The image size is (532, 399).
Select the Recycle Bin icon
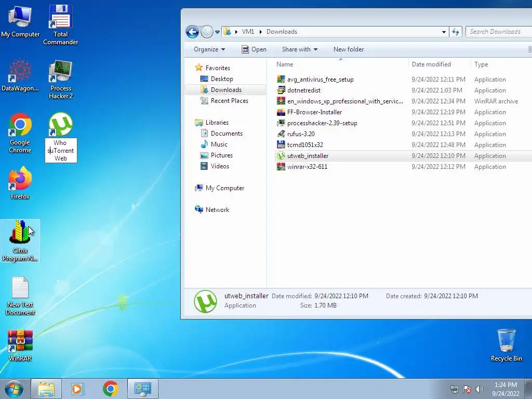point(506,345)
